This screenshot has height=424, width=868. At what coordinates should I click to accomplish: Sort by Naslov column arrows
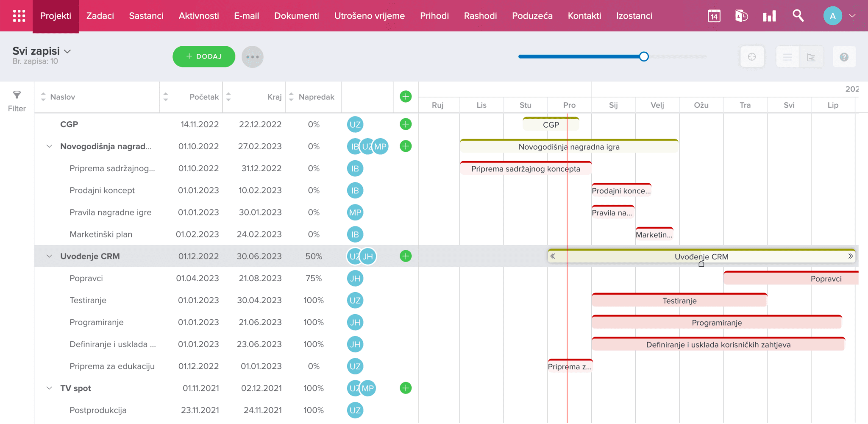(43, 97)
